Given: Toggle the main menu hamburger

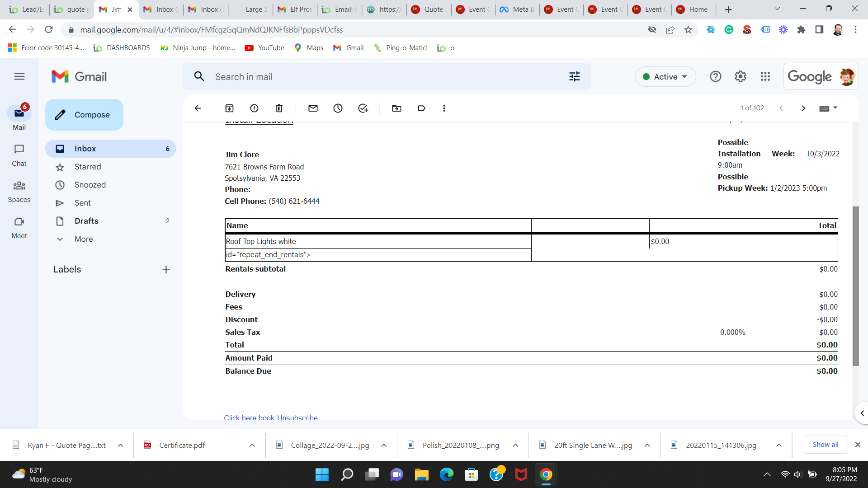Looking at the screenshot, I should coord(19,76).
